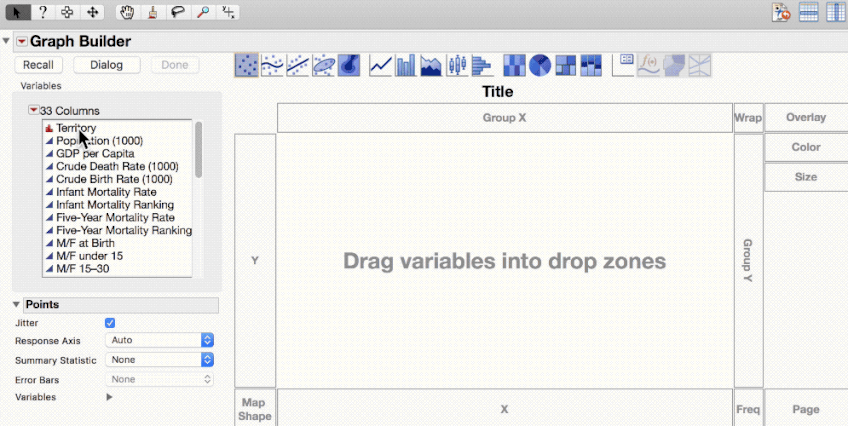Click the Dialog button
Screen dimensions: 848x426
[x=107, y=65]
